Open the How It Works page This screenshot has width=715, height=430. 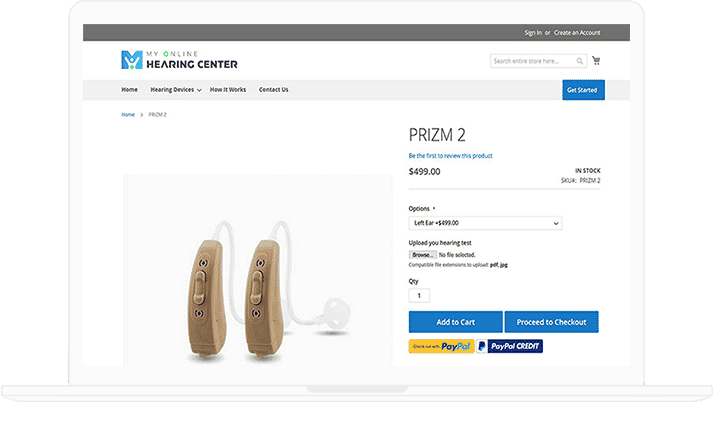pyautogui.click(x=227, y=90)
